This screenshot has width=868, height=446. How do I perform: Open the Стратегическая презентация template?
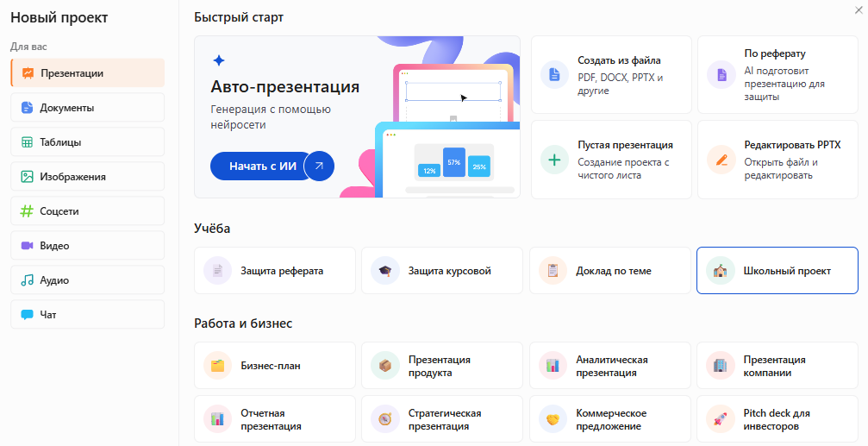441,419
